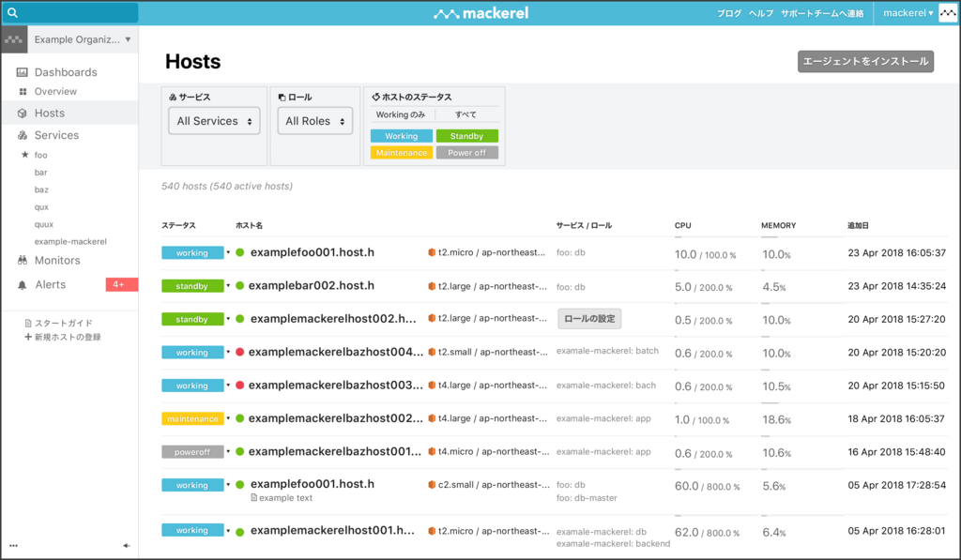
Task: Toggle the Maintenance status filter
Action: 402,153
